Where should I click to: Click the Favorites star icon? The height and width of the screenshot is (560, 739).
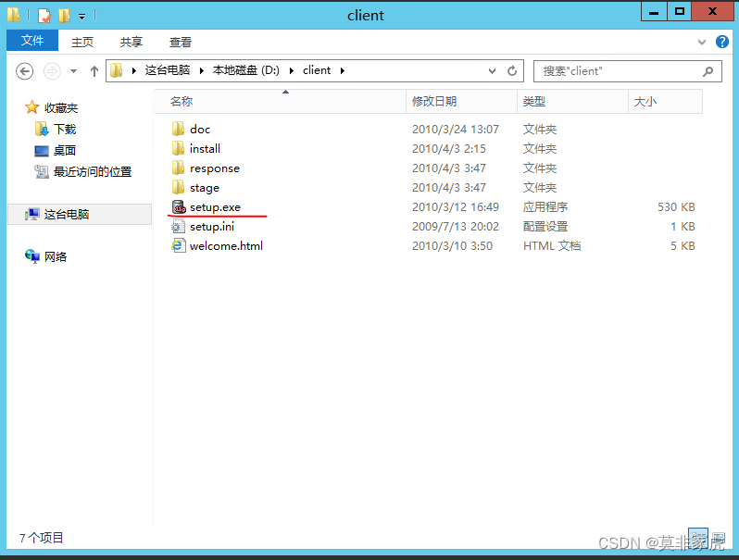coord(32,107)
